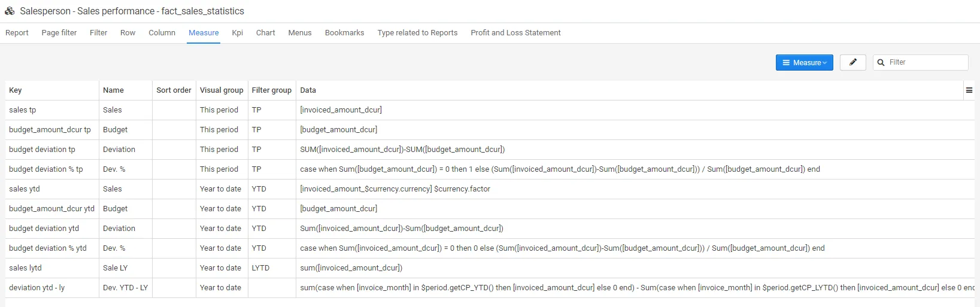Click the 'deviation ytd - ly' key cell

37,288
